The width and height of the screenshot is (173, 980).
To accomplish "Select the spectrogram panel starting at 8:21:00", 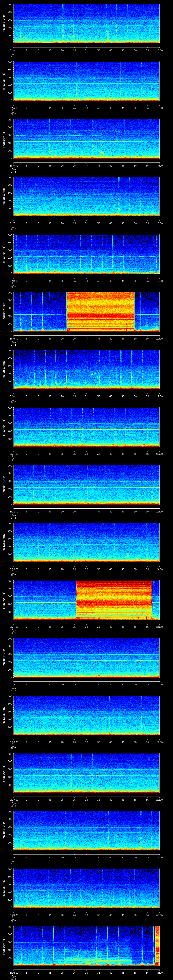I will pyautogui.click(x=87, y=427).
